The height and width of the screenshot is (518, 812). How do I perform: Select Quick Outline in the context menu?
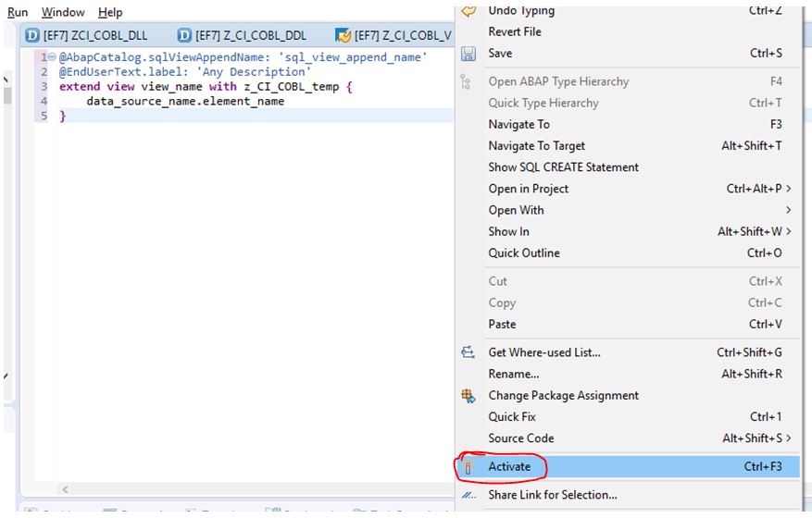coord(628,253)
